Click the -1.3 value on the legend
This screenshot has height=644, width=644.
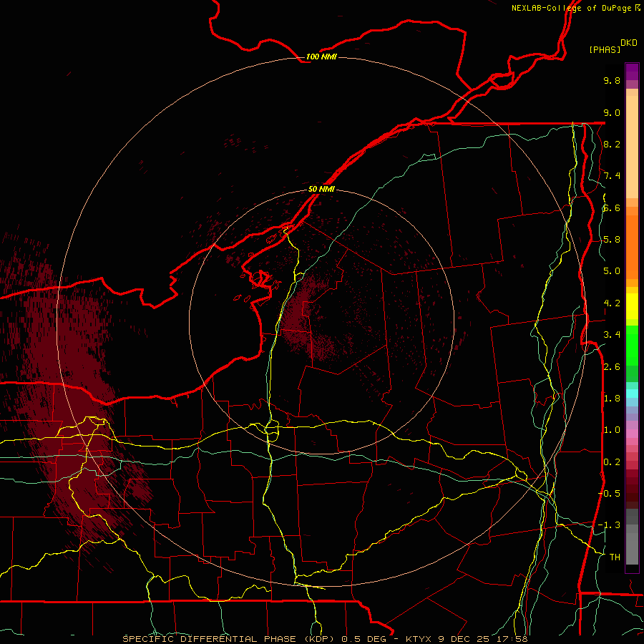click(609, 525)
